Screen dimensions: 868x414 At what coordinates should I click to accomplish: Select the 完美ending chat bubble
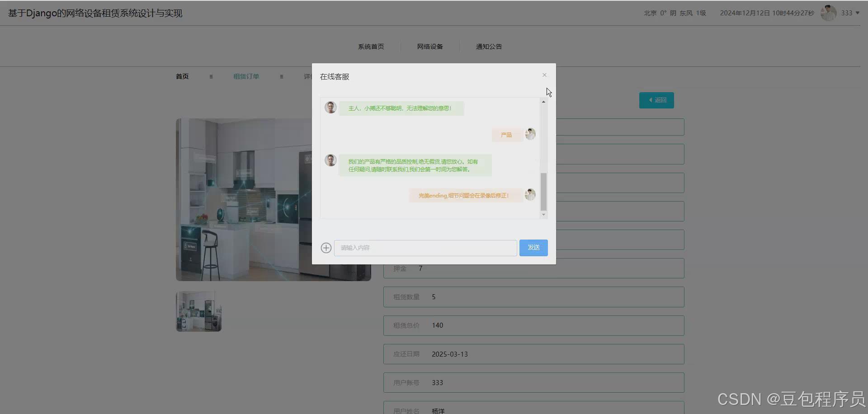point(465,195)
